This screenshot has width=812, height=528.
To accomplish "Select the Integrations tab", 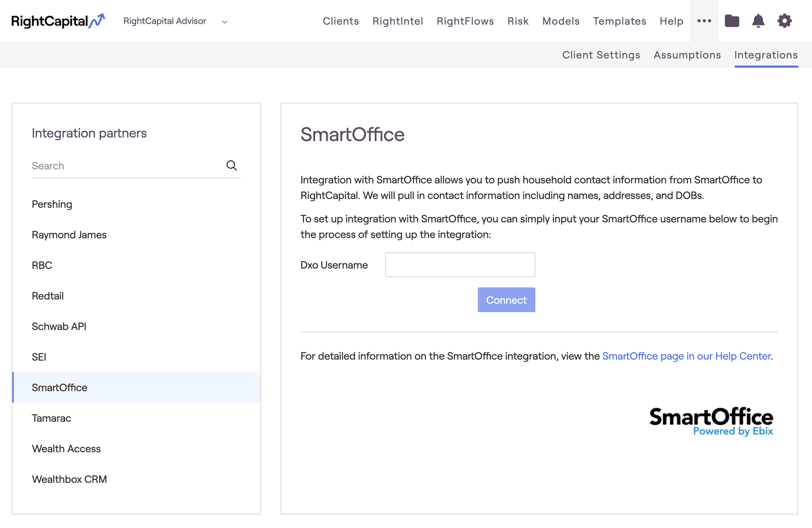I will 766,55.
